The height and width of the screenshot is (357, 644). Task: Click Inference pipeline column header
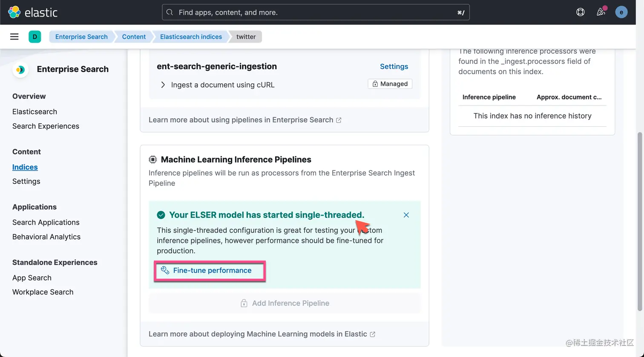click(x=489, y=97)
